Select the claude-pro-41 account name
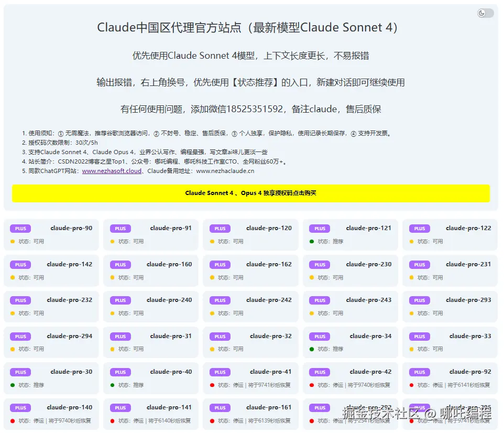Viewport: 504px width, 433px height. tap(271, 372)
